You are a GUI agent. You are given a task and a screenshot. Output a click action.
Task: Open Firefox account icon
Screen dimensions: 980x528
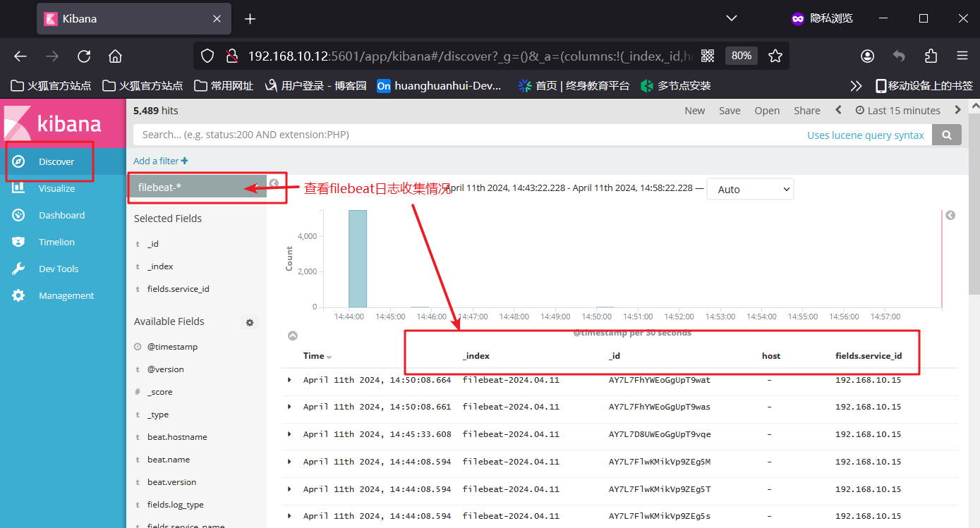tap(868, 56)
